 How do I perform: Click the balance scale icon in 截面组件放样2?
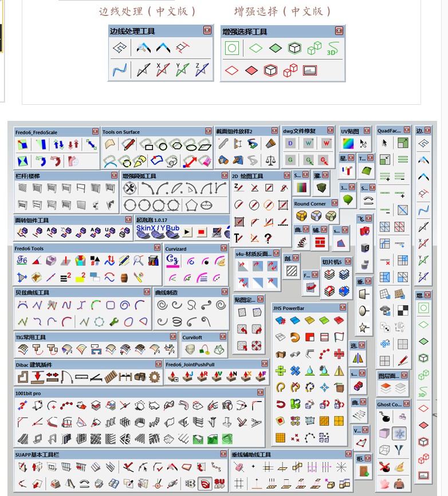pos(270,160)
